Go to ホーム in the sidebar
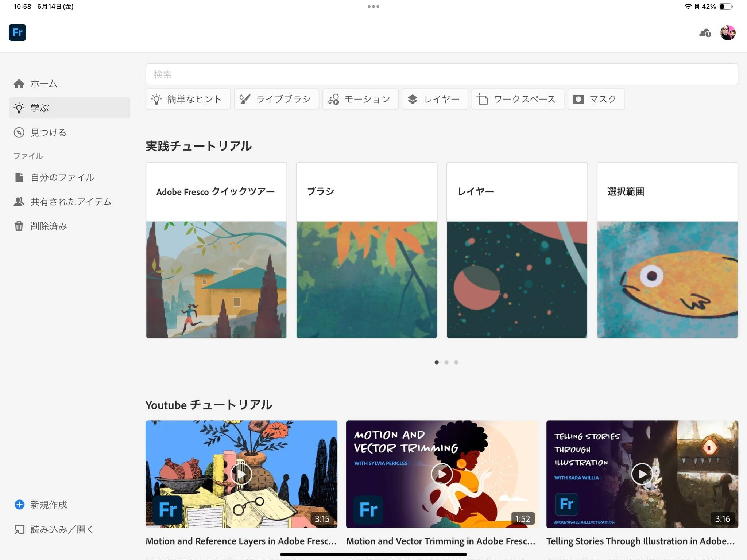This screenshot has width=747, height=560. coord(69,83)
